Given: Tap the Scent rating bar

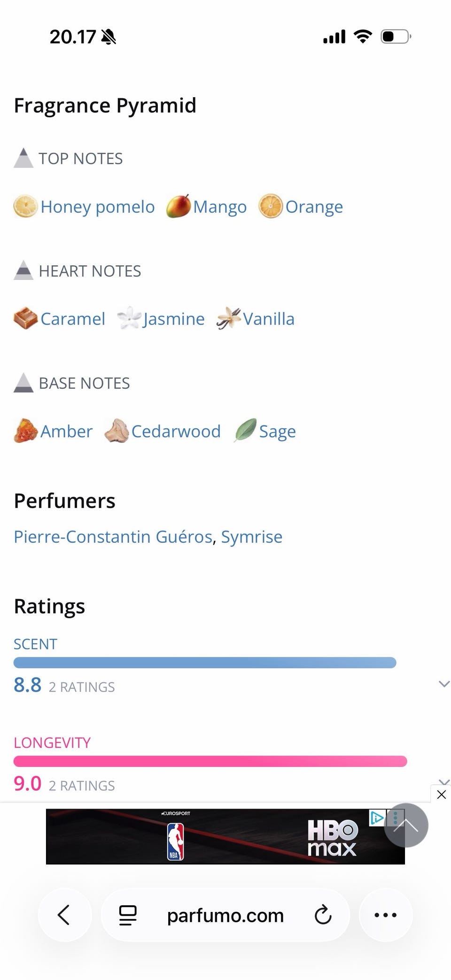Looking at the screenshot, I should [205, 663].
